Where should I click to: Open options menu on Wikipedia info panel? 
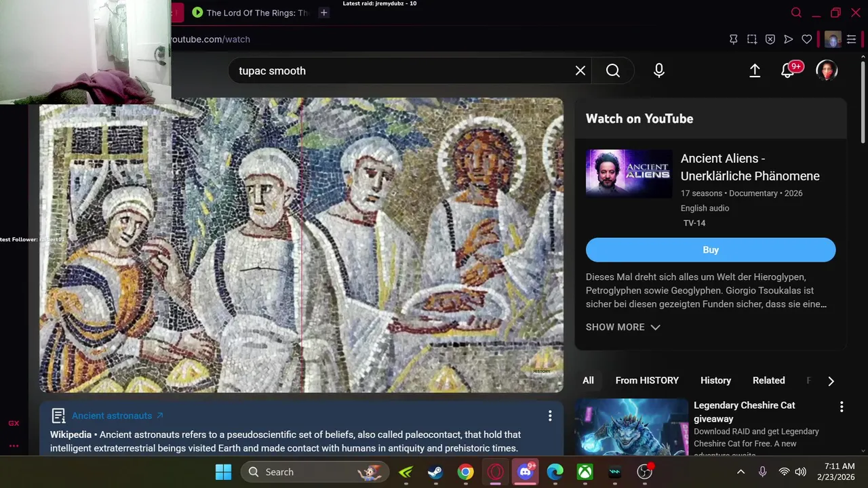pyautogui.click(x=550, y=415)
